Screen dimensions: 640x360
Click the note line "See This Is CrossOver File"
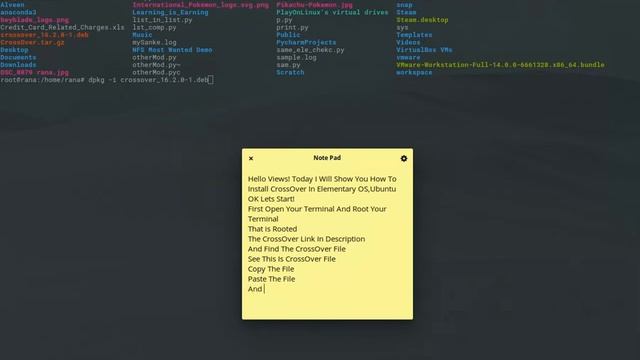pyautogui.click(x=292, y=259)
